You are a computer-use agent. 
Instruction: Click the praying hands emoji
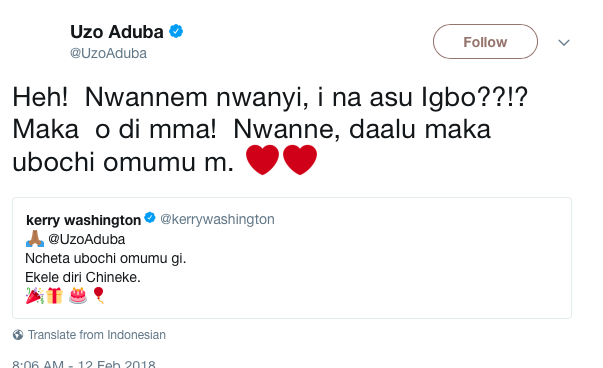tap(35, 238)
